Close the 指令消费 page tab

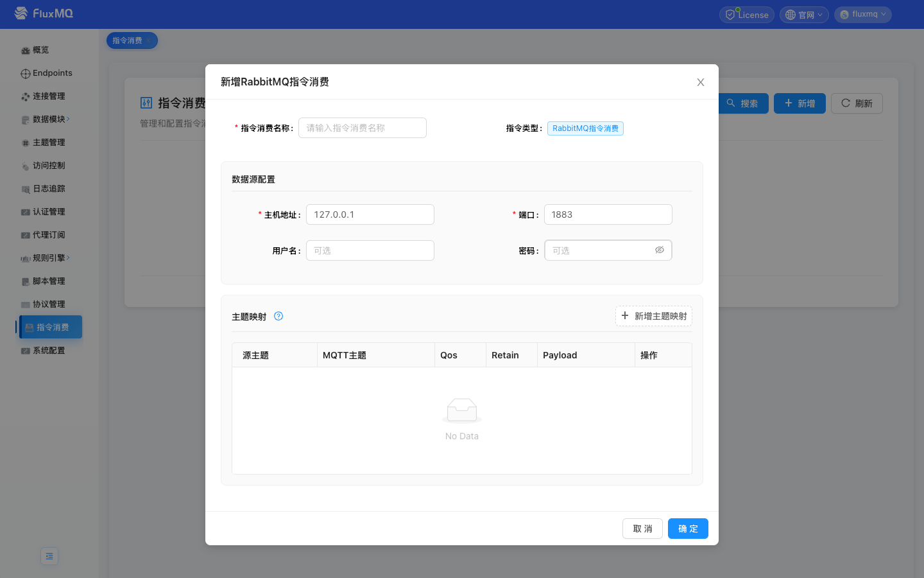click(149, 40)
